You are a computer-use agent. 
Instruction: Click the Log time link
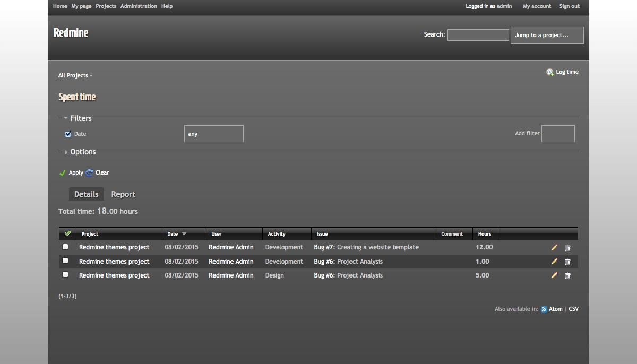(567, 72)
